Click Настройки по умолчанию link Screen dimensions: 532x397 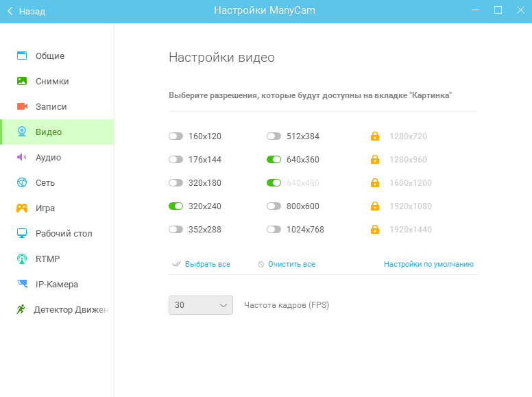(x=428, y=264)
